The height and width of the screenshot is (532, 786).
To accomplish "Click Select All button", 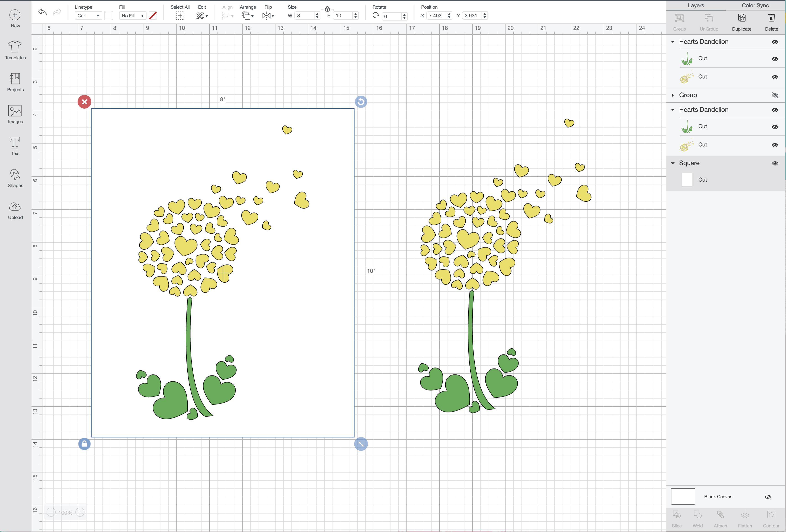I will pos(180,15).
